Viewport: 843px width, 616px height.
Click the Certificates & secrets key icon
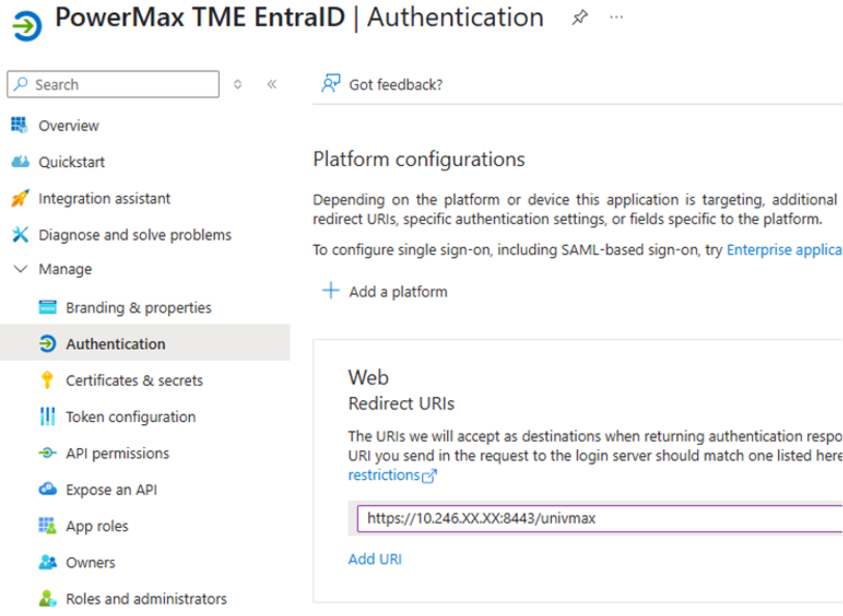[x=47, y=380]
